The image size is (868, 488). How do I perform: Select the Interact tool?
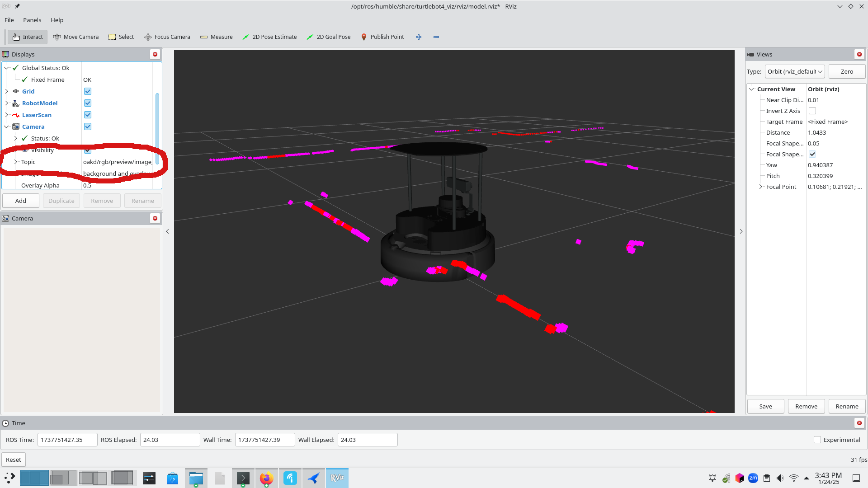click(x=28, y=37)
